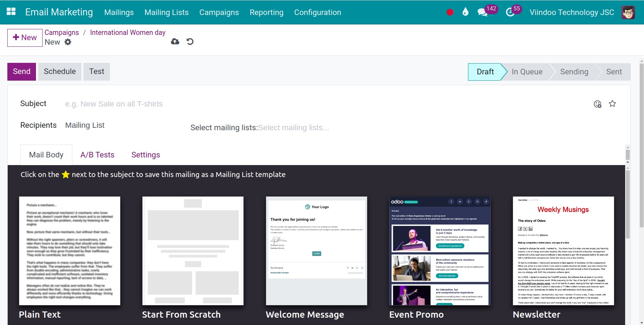Select the Sending status stage
The height and width of the screenshot is (325, 644).
click(x=574, y=72)
